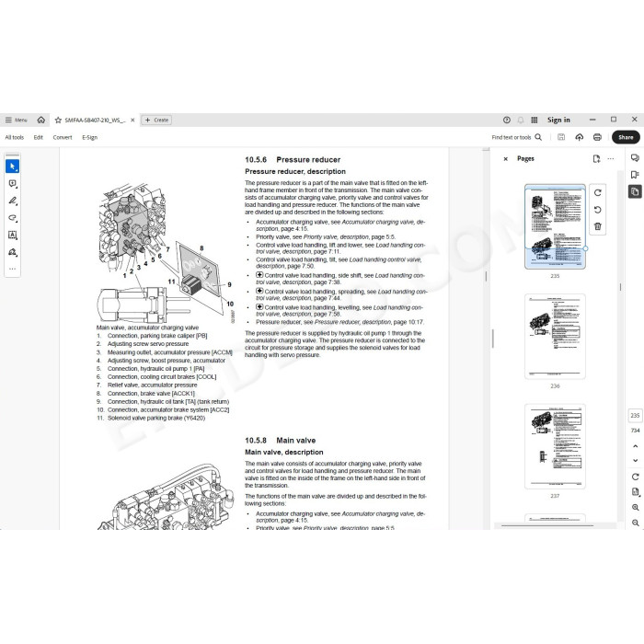Click the Pages panel vertical scrollbar
The width and height of the screenshot is (644, 644).
click(620, 287)
